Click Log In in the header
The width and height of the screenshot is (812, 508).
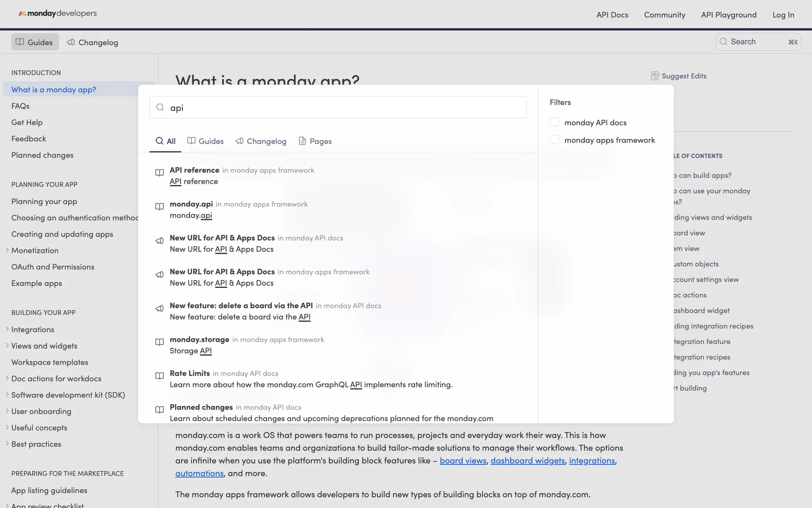(x=783, y=15)
